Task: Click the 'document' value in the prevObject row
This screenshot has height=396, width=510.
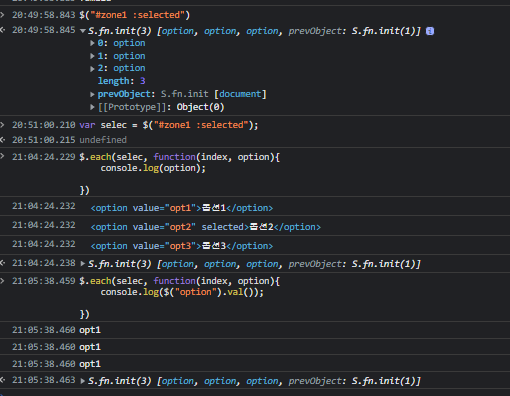Action: tap(240, 94)
